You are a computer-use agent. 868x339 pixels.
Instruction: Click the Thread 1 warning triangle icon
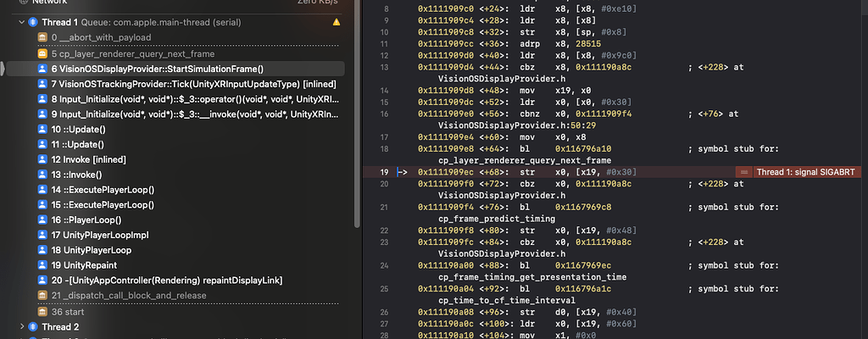coord(337,22)
